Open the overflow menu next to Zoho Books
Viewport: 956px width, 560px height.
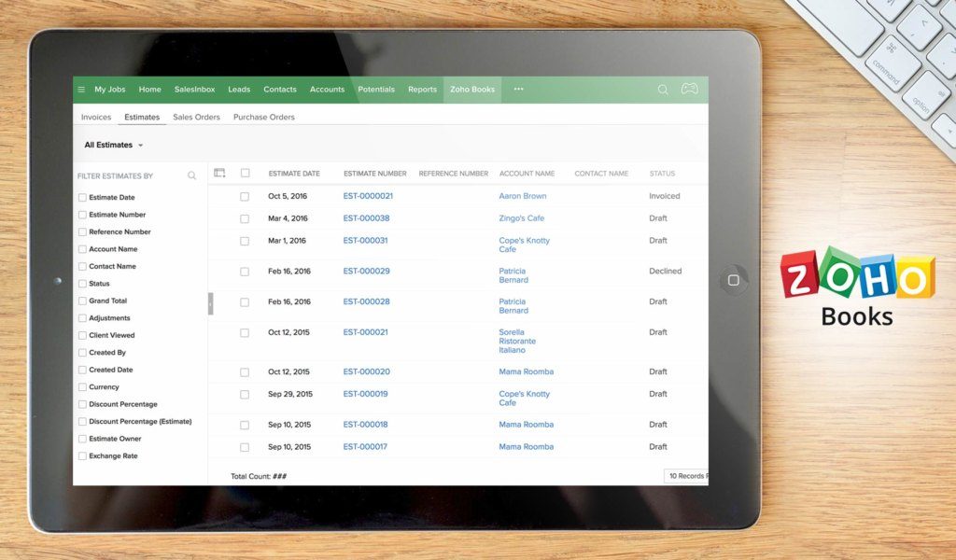[x=518, y=89]
